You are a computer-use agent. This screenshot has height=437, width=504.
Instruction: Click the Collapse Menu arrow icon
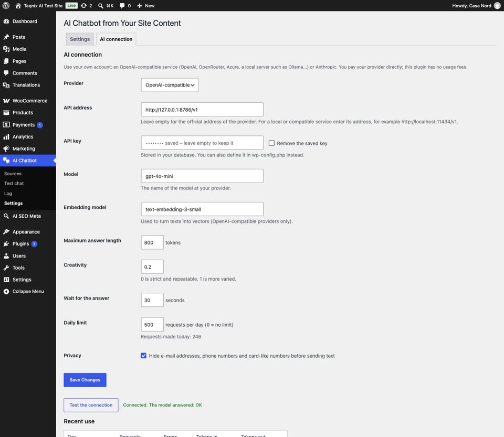[6, 292]
